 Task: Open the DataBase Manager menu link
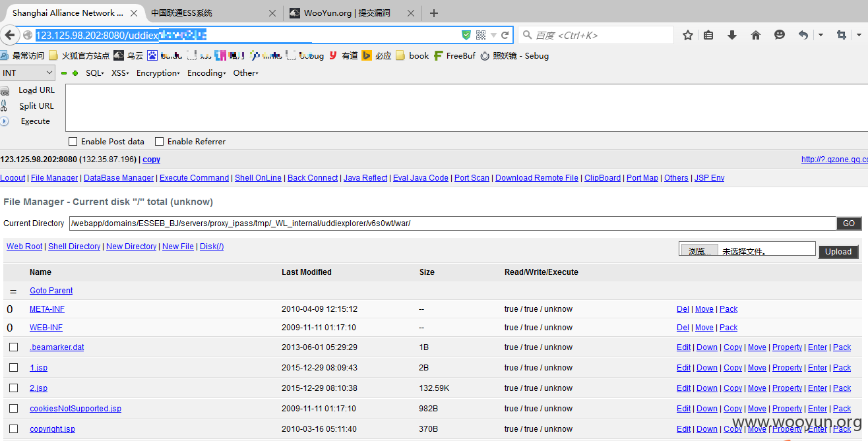point(119,178)
